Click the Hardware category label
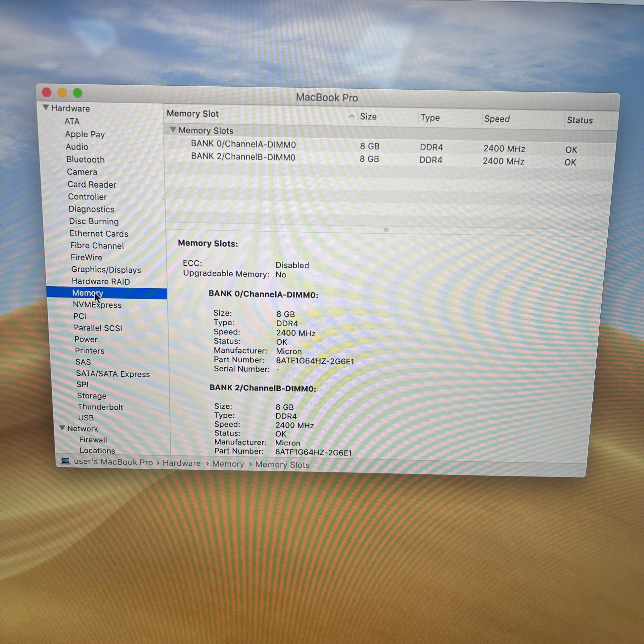The width and height of the screenshot is (644, 644). click(x=71, y=108)
